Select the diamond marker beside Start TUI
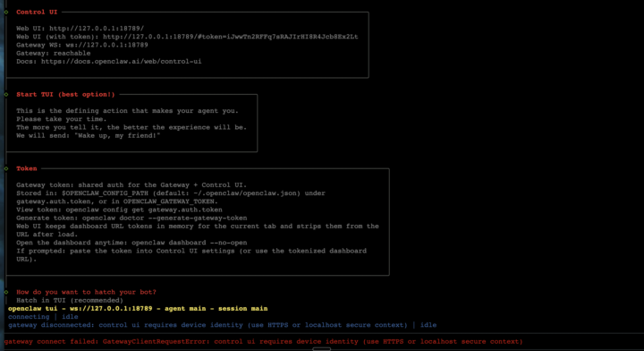 tap(6, 94)
